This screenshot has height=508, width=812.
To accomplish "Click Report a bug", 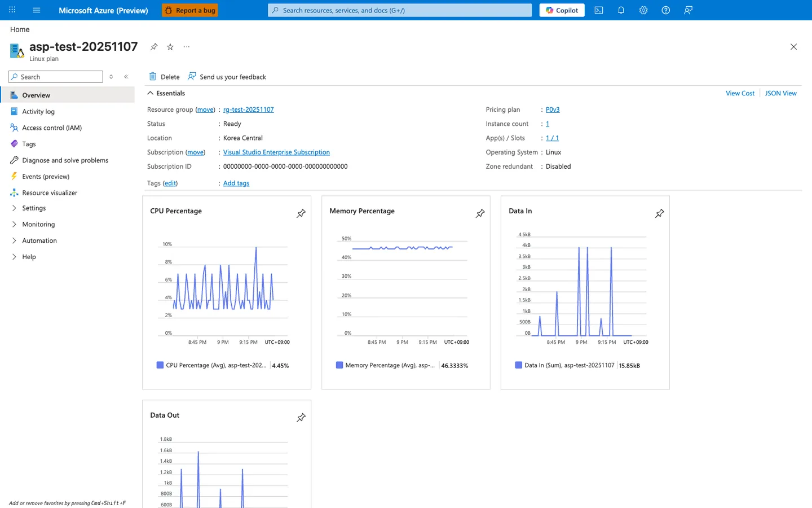I will pyautogui.click(x=190, y=10).
